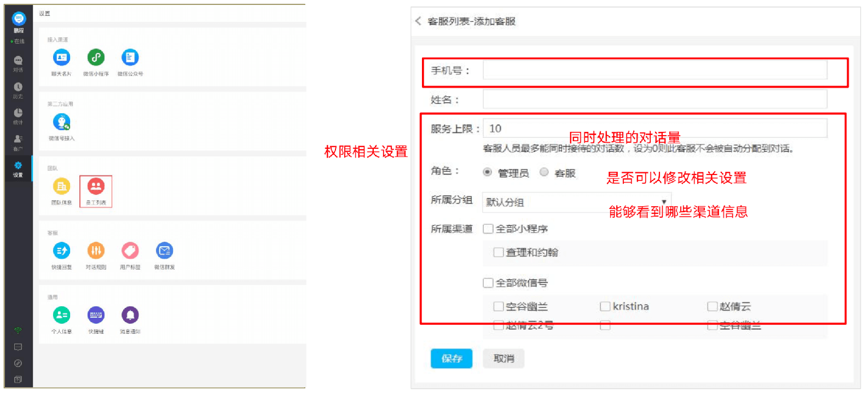Select the 管理员 role radio button
Image resolution: width=868 pixels, height=396 pixels.
487,172
